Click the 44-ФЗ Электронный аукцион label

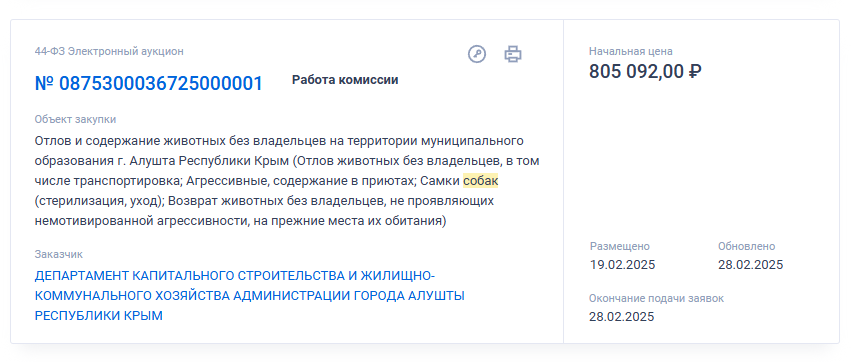(109, 52)
